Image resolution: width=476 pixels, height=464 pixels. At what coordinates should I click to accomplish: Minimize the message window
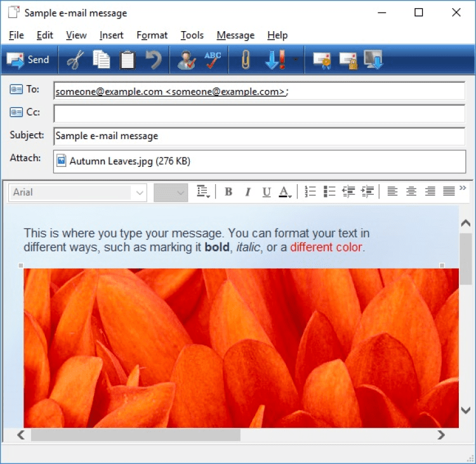381,13
